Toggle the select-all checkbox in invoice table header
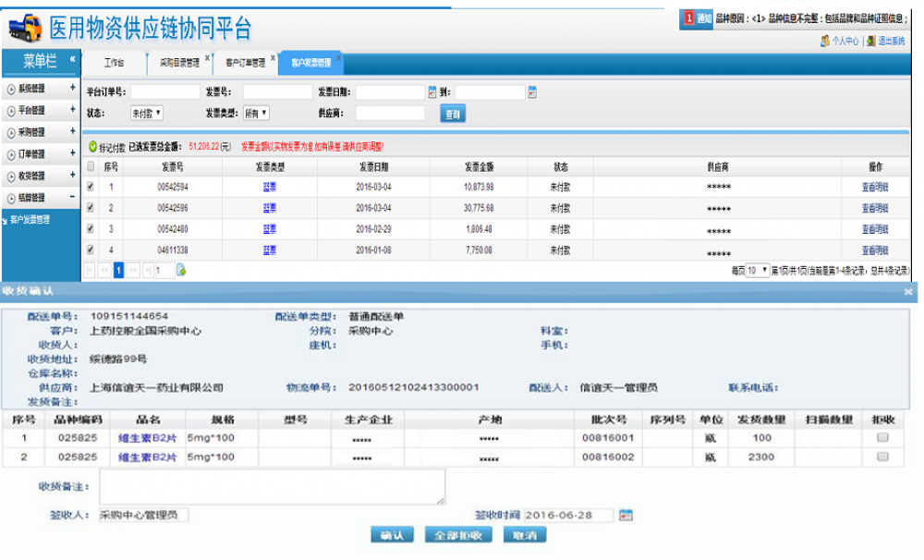The image size is (924, 560). [91, 166]
